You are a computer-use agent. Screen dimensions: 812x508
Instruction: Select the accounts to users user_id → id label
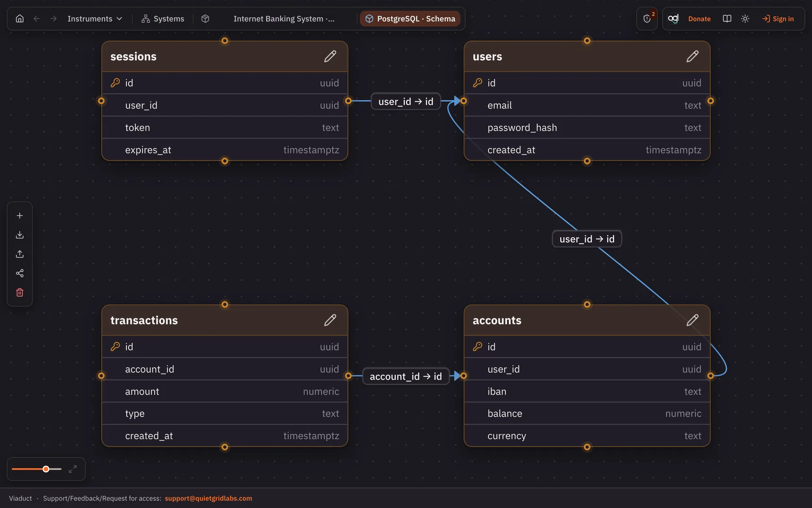pos(587,239)
